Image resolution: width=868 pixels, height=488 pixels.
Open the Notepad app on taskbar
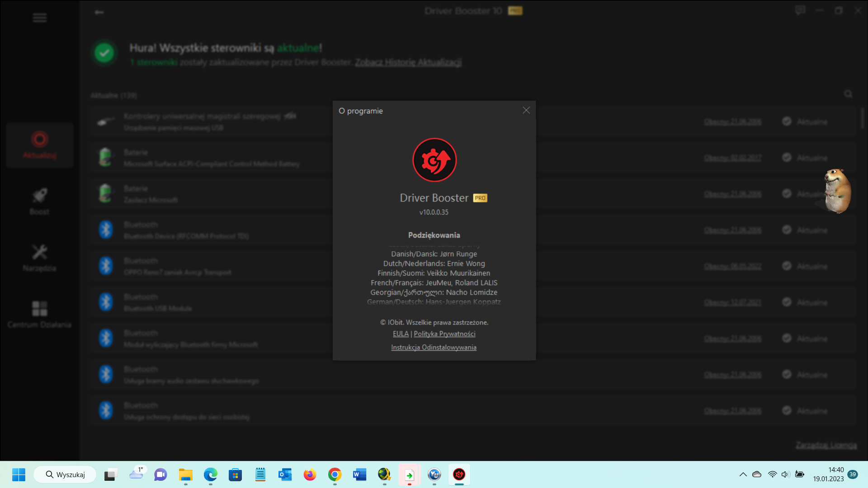click(260, 474)
